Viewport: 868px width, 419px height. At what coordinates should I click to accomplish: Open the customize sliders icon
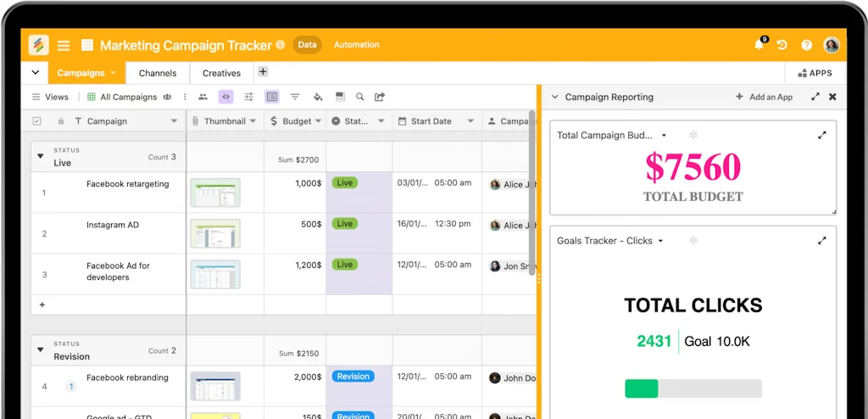249,97
